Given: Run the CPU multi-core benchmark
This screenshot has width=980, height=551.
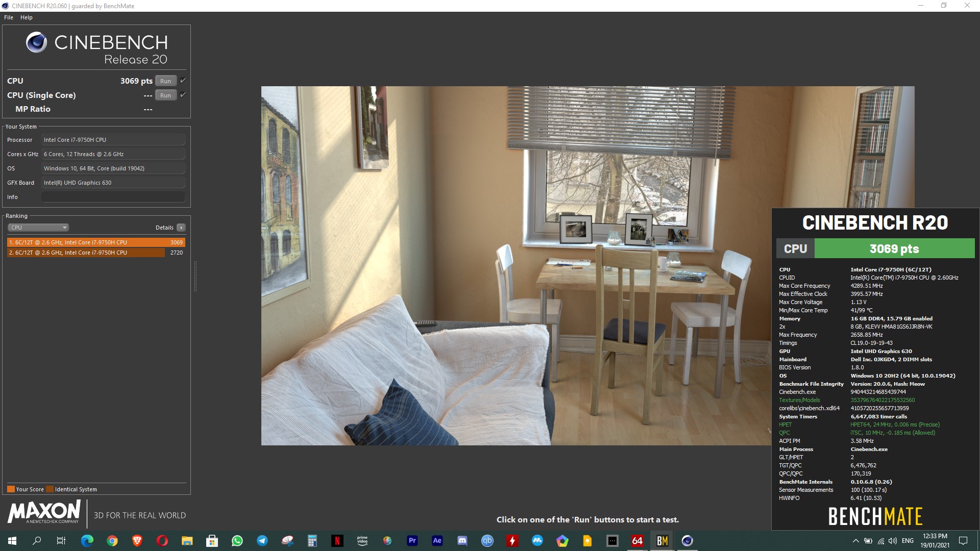Looking at the screenshot, I should point(165,81).
